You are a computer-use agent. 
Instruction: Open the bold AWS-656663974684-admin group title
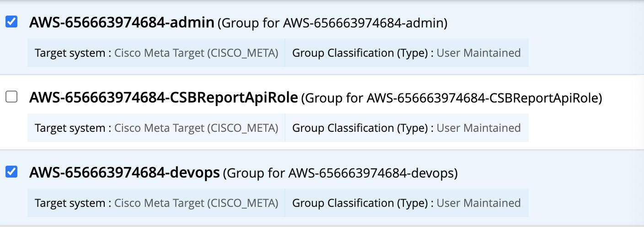(x=122, y=22)
